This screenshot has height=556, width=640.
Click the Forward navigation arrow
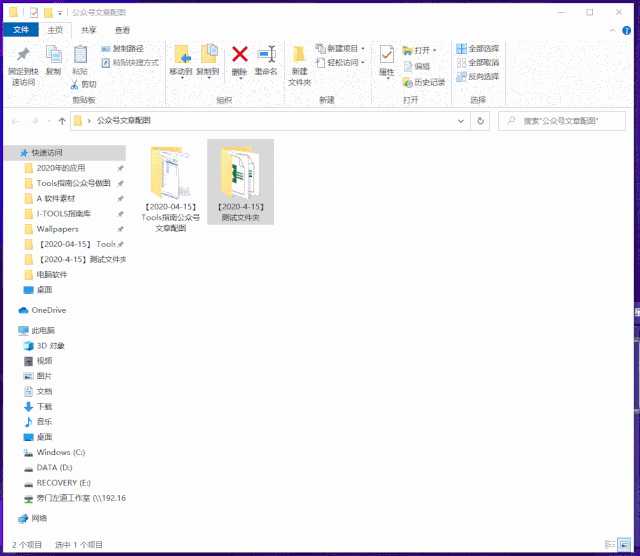36,121
